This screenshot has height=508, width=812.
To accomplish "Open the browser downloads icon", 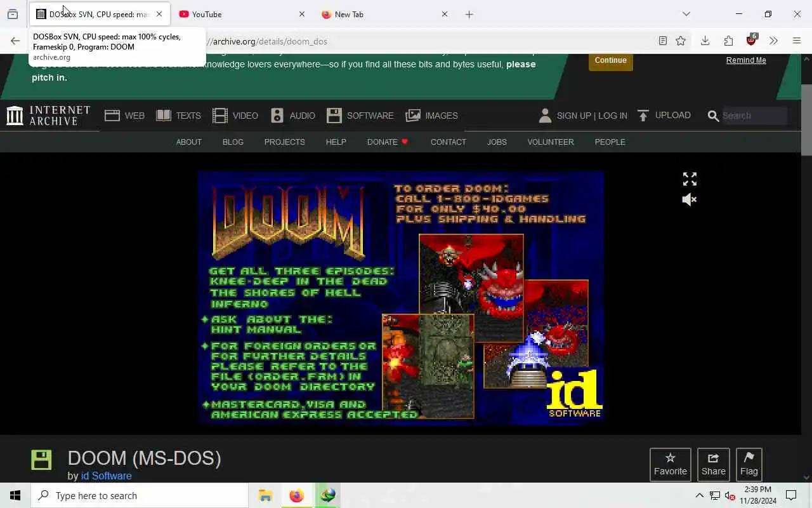I will pos(705,41).
